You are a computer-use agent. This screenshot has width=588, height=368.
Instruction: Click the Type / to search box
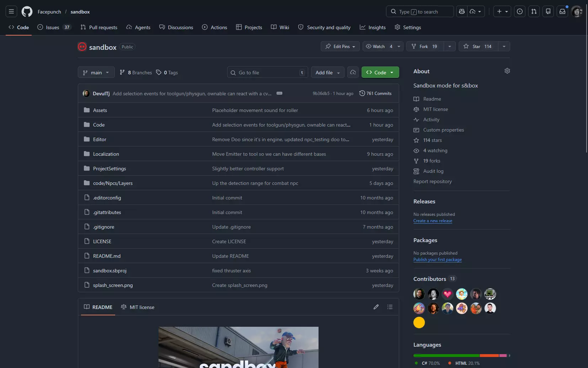point(420,12)
